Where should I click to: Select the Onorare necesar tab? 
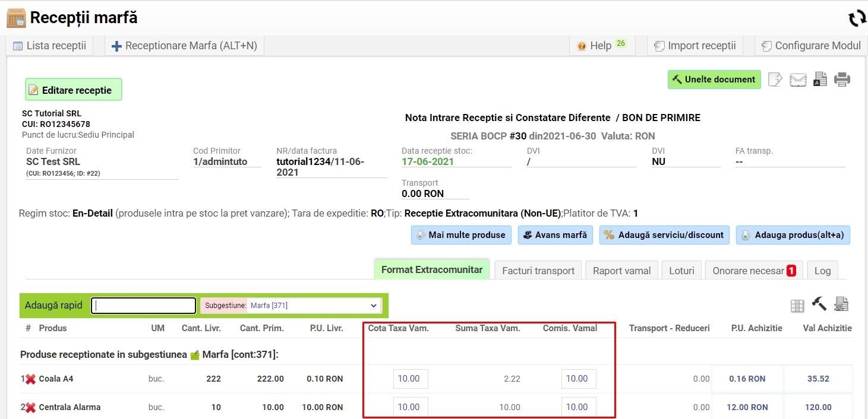coord(753,271)
